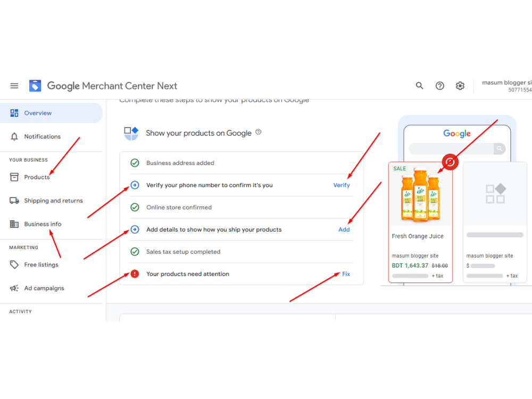Open the help question mark icon
The height and width of the screenshot is (399, 532).
[x=440, y=86]
